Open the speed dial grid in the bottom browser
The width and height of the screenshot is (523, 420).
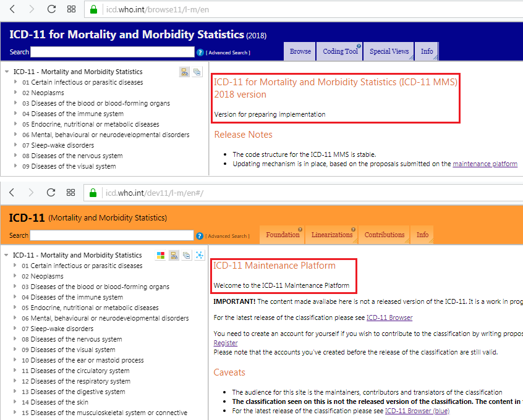tap(70, 192)
